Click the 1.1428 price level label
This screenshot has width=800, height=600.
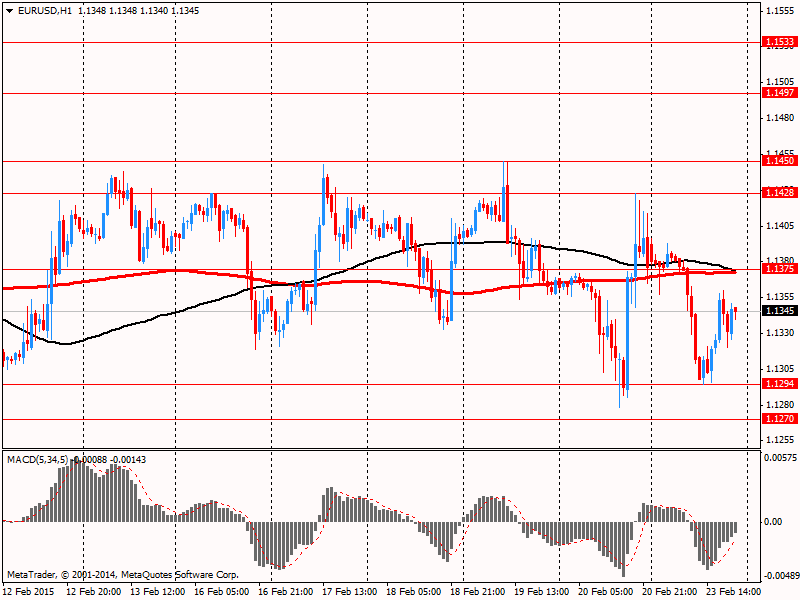coord(779,192)
